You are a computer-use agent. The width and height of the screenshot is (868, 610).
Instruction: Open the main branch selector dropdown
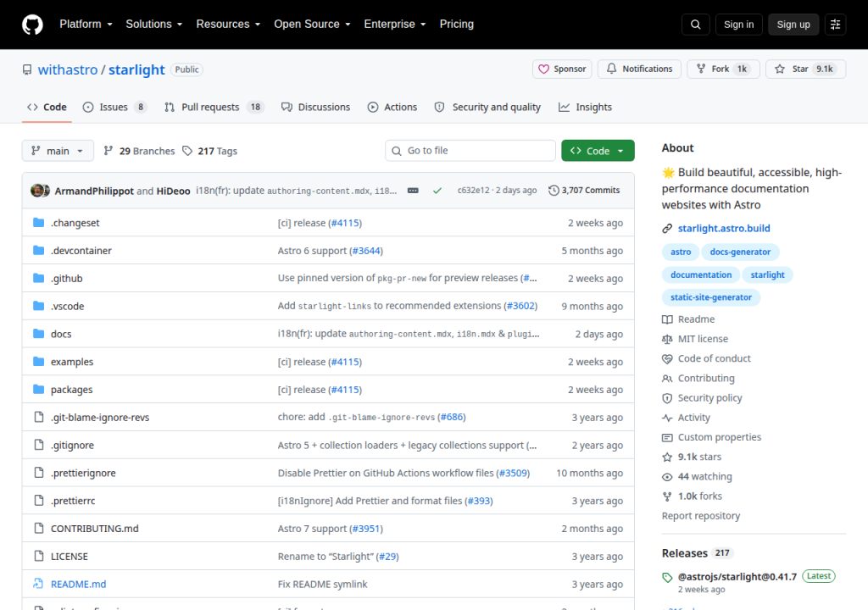(58, 151)
